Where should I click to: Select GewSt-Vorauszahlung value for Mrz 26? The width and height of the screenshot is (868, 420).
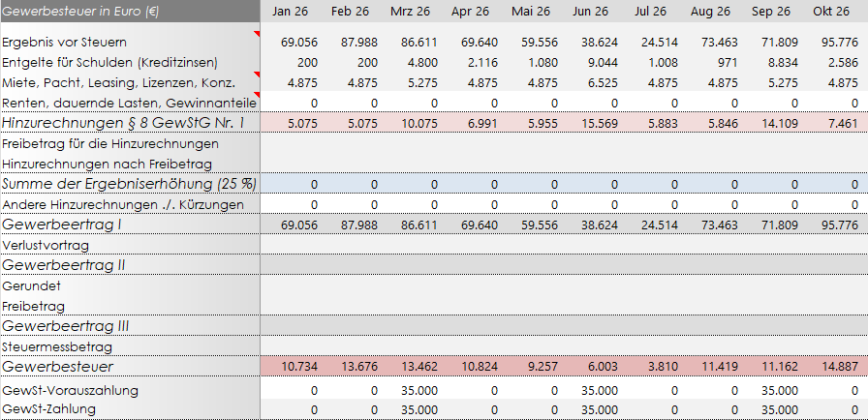413,390
